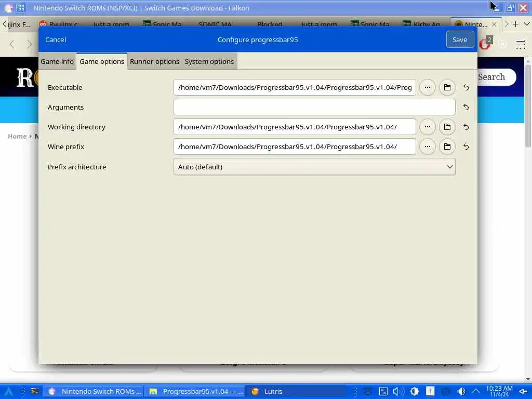Image resolution: width=532 pixels, height=399 pixels.
Task: Open the clipboard tray icon
Action: pyautogui.click(x=383, y=392)
